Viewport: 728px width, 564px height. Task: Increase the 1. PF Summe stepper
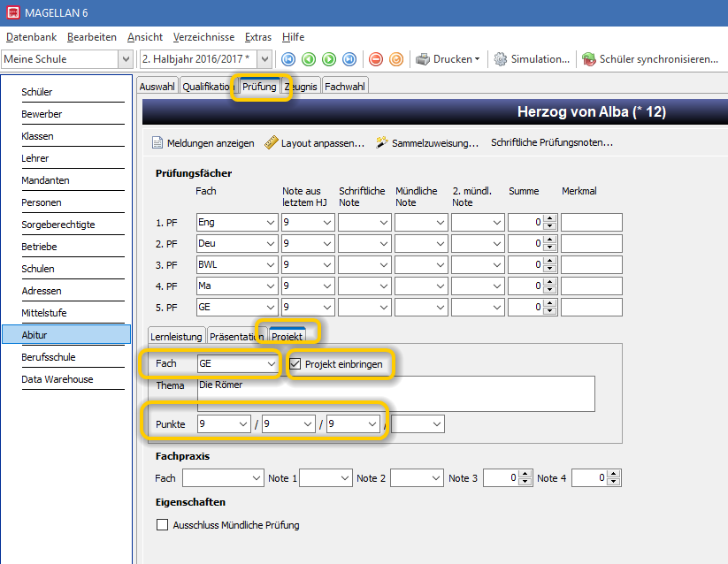click(x=550, y=218)
